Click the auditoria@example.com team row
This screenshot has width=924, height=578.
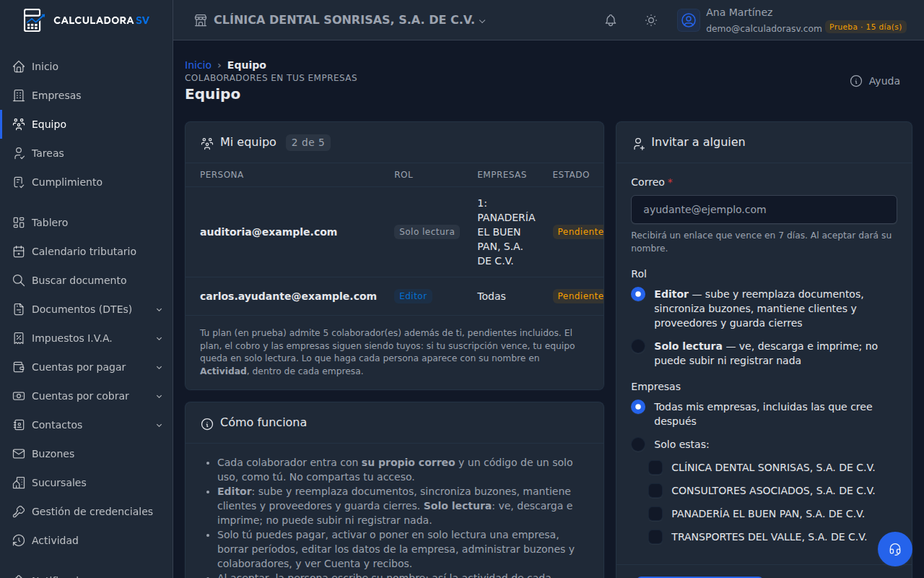pos(394,232)
